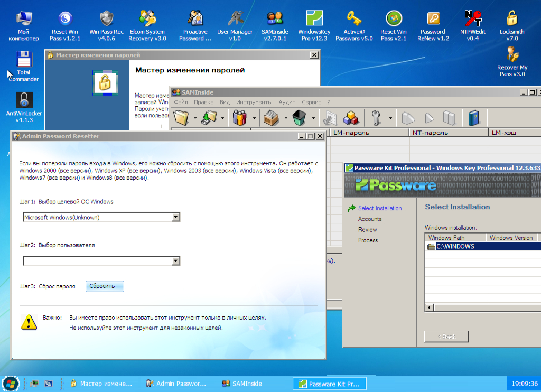Viewport: 541px width, 392px height.
Task: Open the Аудит menu in SAMInside
Action: (x=287, y=102)
